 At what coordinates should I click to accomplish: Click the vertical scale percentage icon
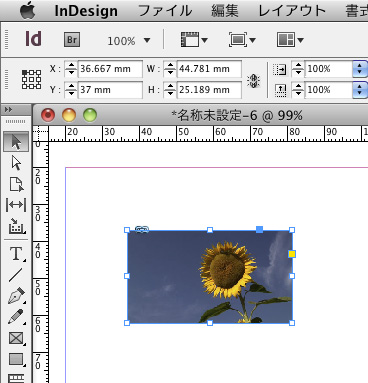pos(281,90)
